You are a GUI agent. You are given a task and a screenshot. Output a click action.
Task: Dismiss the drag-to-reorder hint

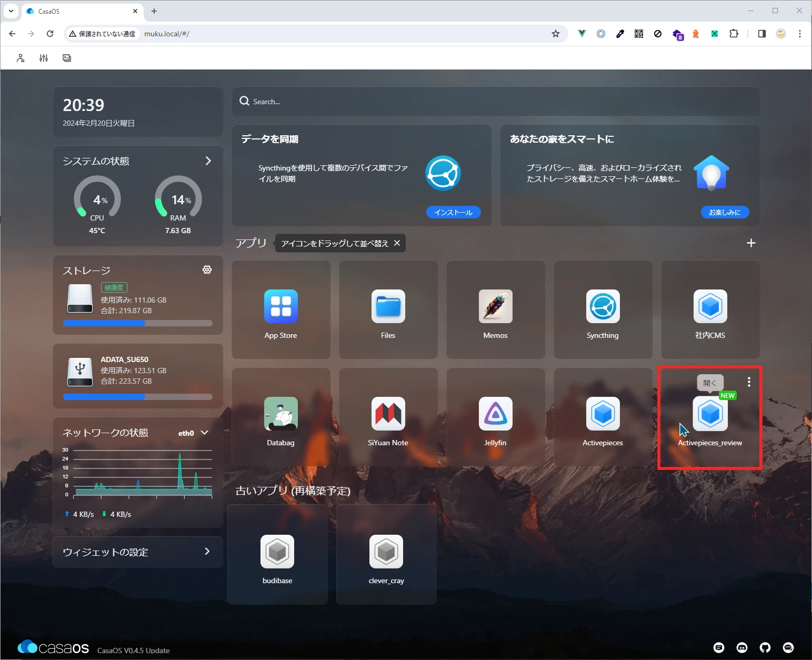tap(397, 243)
